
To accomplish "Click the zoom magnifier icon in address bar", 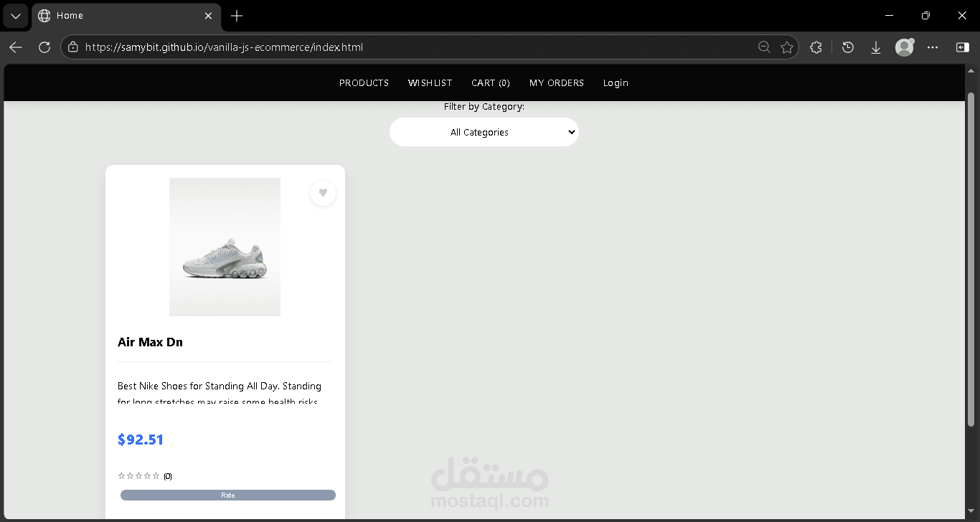I will click(x=764, y=47).
